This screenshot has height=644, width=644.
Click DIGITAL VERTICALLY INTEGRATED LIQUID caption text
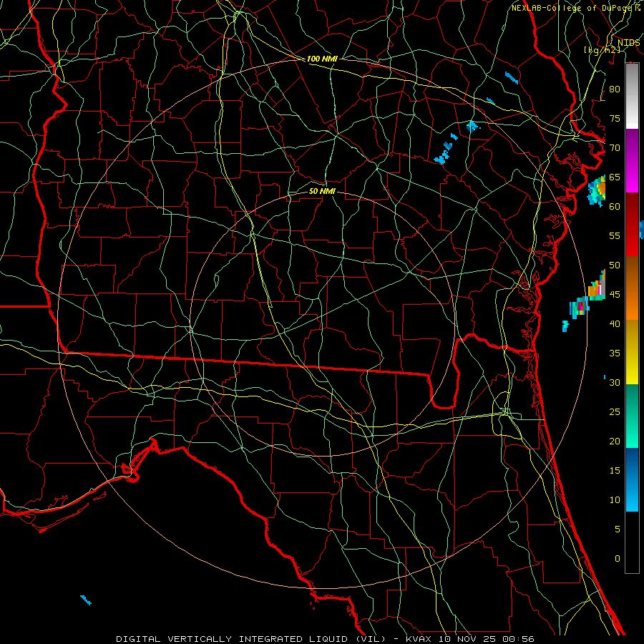[x=252, y=639]
